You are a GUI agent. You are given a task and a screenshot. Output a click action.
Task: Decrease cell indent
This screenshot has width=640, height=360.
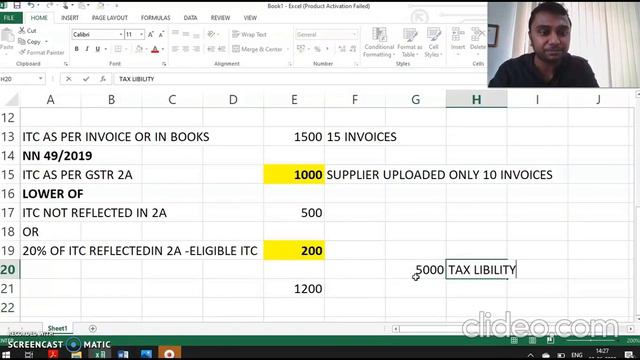coord(211,49)
